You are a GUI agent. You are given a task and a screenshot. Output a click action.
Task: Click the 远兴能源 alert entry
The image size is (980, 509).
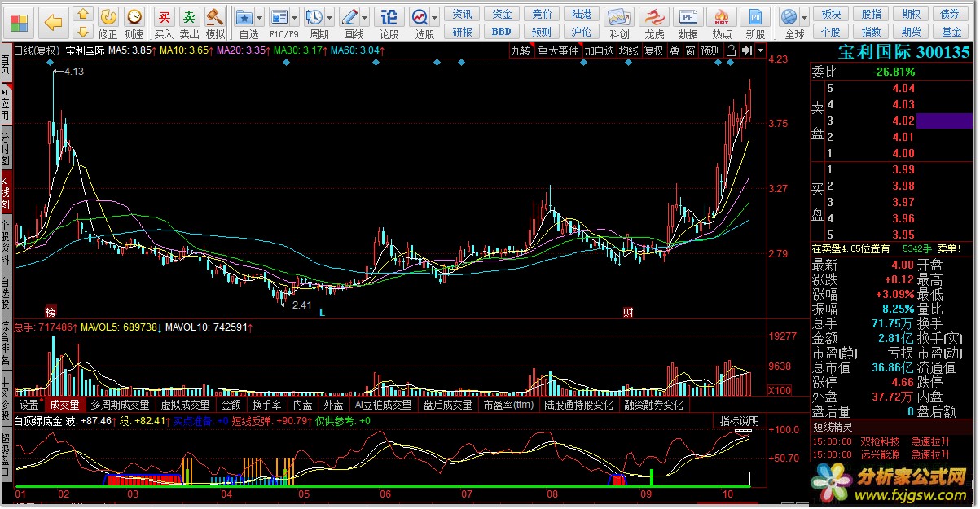pyautogui.click(x=880, y=454)
